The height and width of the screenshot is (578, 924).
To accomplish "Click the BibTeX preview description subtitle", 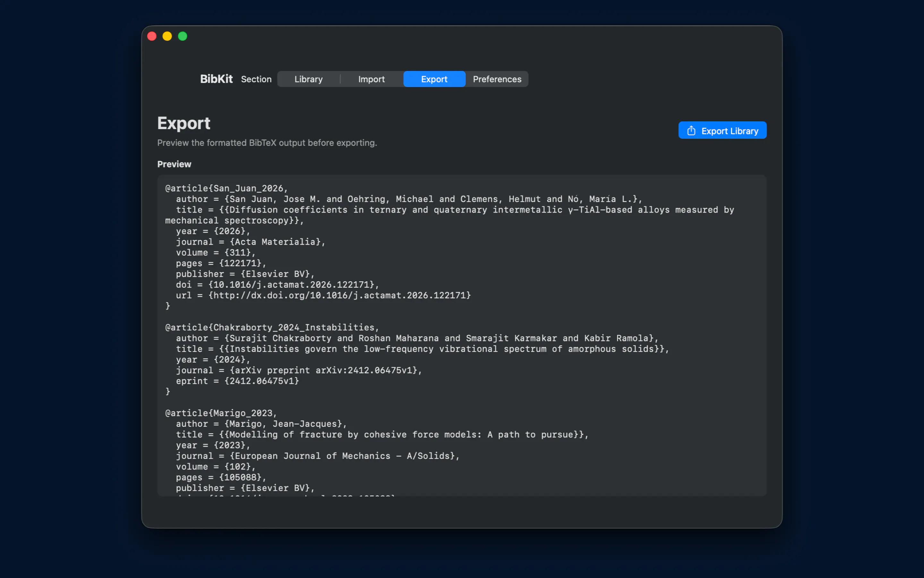I will coord(267,143).
